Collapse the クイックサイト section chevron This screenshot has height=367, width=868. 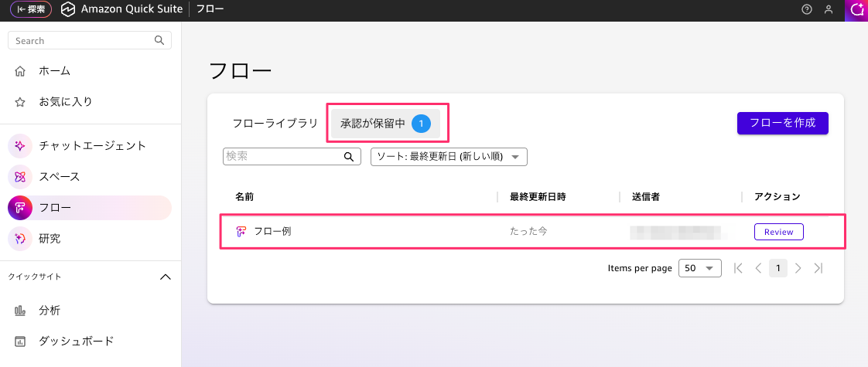[165, 277]
